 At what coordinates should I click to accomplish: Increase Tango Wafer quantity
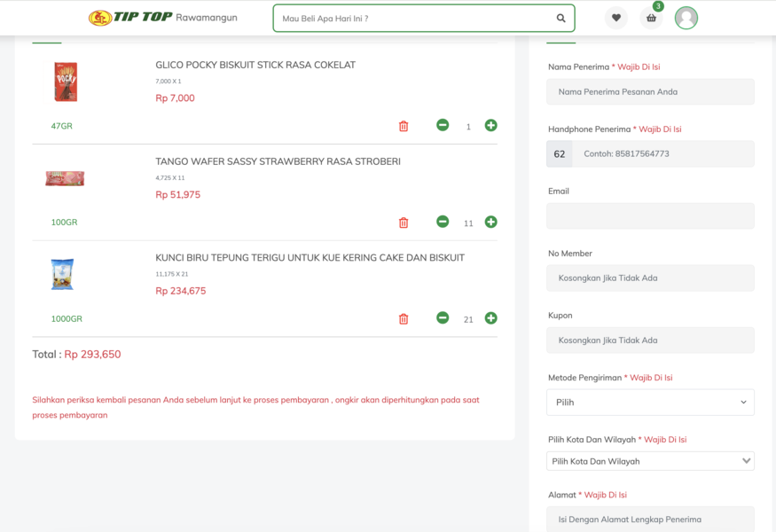point(490,222)
